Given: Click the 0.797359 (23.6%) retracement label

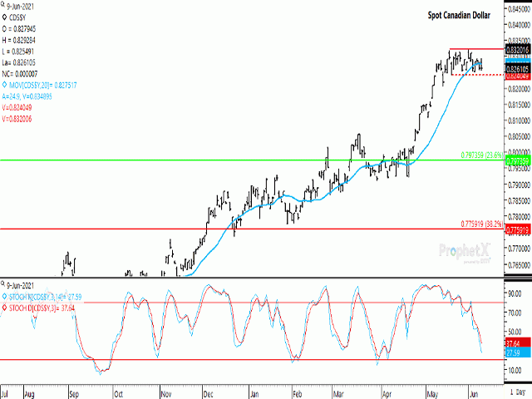Looking at the screenshot, I should (481, 155).
